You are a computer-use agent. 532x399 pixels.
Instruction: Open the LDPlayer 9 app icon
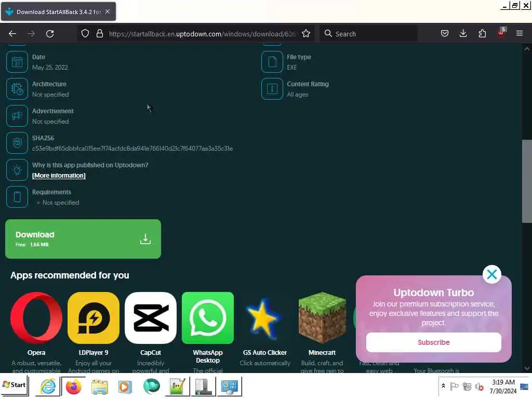click(94, 318)
